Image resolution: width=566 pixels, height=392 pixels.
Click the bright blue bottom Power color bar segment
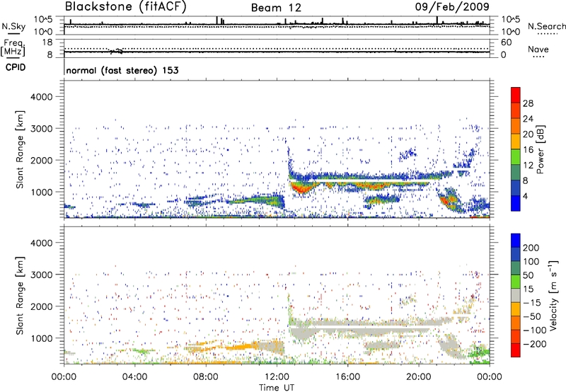(x=516, y=203)
